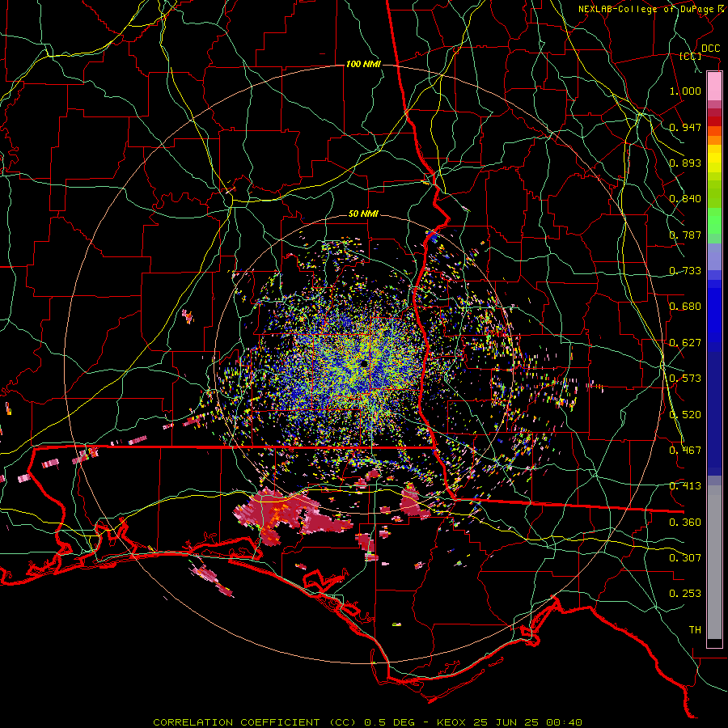Click the 0.947 color scale value
Image resolution: width=728 pixels, height=728 pixels.
pyautogui.click(x=685, y=127)
